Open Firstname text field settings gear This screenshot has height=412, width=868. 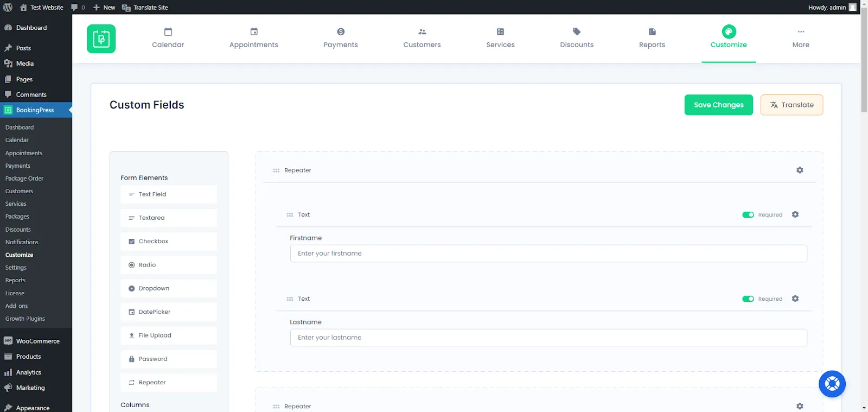click(x=795, y=214)
